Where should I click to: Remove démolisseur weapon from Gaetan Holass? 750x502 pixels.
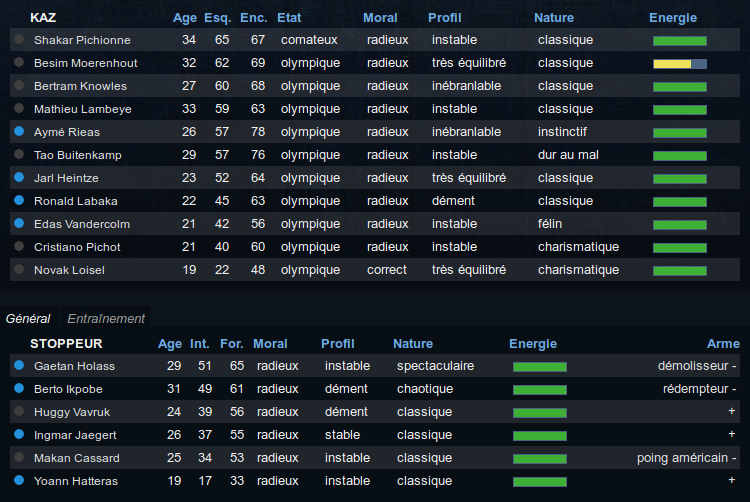click(x=734, y=366)
